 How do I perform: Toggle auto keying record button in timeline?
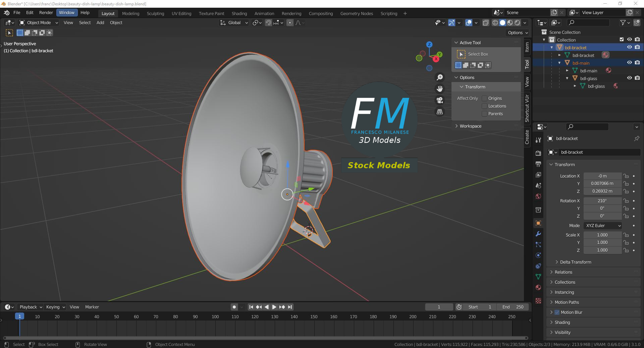pos(234,307)
